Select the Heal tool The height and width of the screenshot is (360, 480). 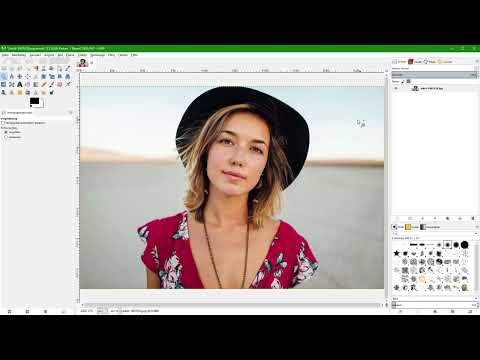(20, 92)
